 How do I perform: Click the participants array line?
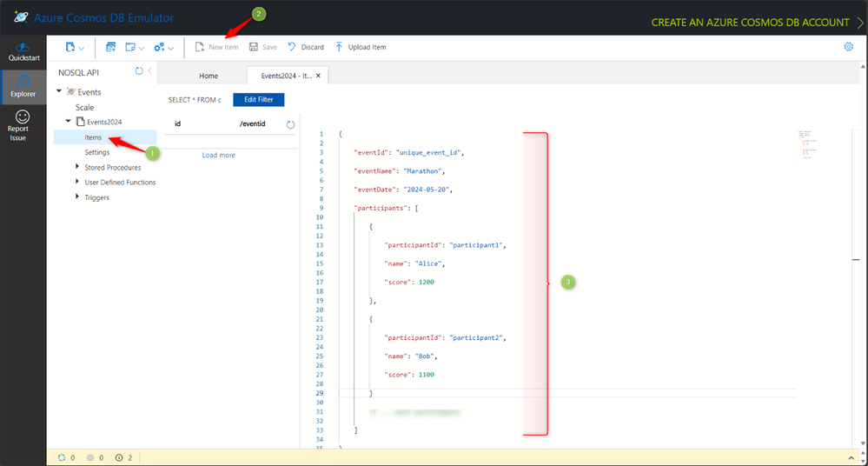tap(386, 209)
